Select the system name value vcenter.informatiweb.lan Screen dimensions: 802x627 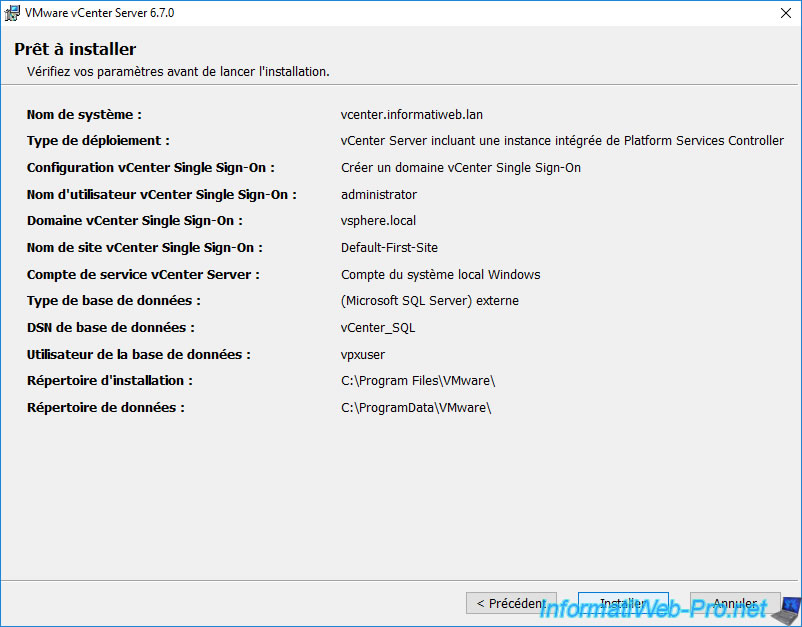point(412,115)
